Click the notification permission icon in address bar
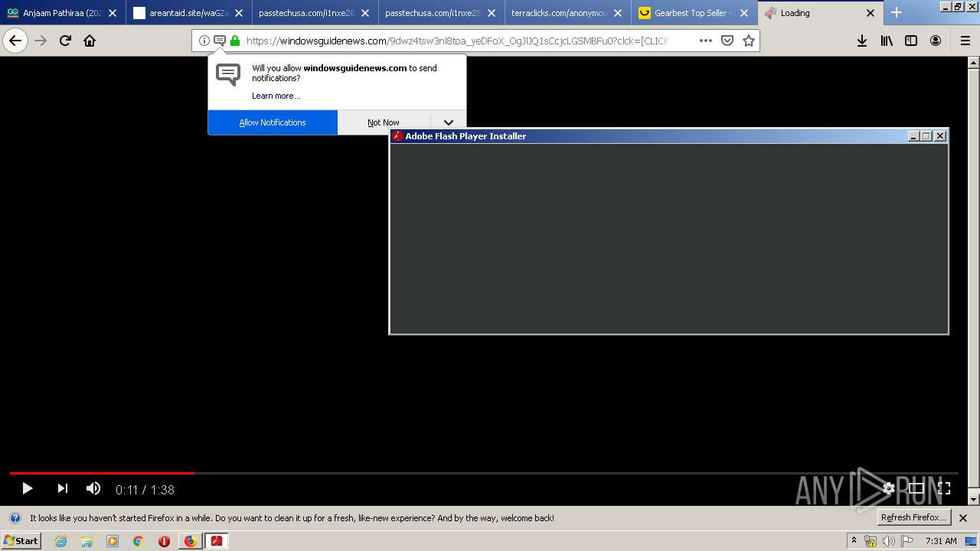This screenshot has width=980, height=551. (219, 41)
